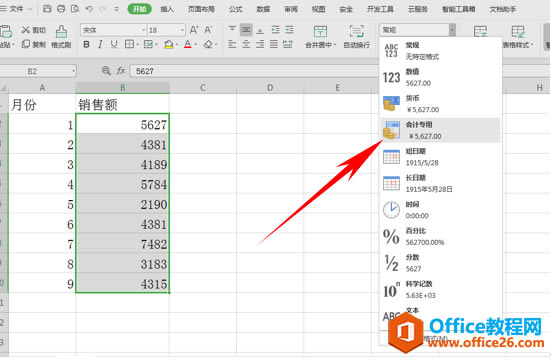Click the Copy (复制) button
Screen dimensions: 551x360
click(x=34, y=44)
